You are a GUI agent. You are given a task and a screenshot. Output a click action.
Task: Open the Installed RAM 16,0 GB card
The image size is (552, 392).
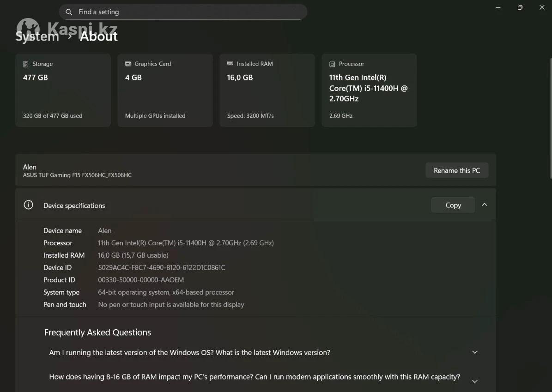[267, 90]
